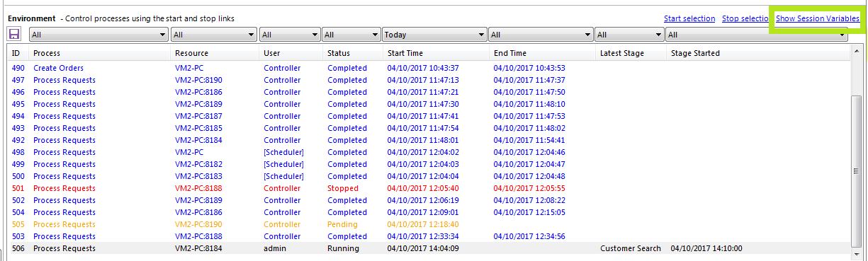Select session ID '494'
Viewport: 868px width, 261px height.
18,116
